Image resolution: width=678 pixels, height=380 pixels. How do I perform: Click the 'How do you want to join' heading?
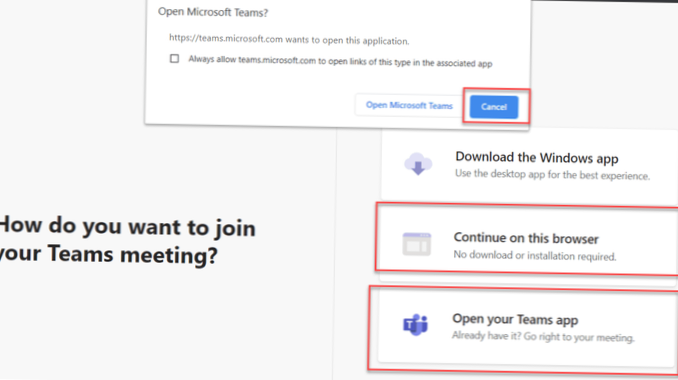pyautogui.click(x=128, y=240)
